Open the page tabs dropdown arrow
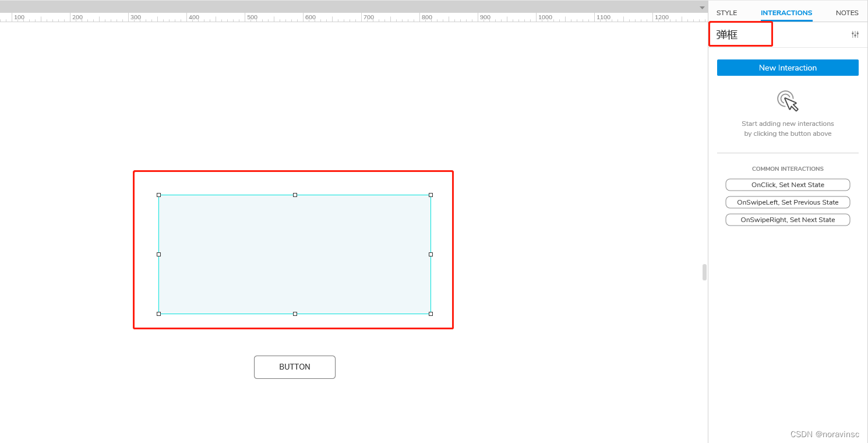This screenshot has height=443, width=868. (702, 8)
